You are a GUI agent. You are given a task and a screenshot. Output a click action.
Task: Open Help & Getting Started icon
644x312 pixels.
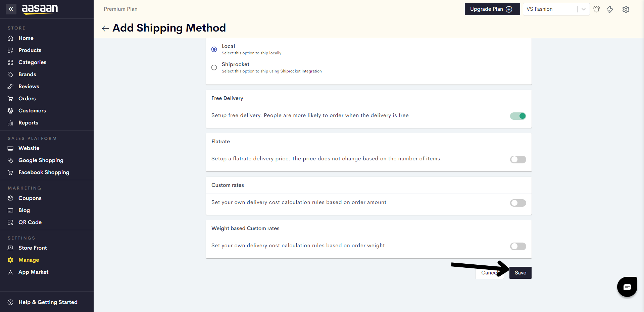coord(10,302)
